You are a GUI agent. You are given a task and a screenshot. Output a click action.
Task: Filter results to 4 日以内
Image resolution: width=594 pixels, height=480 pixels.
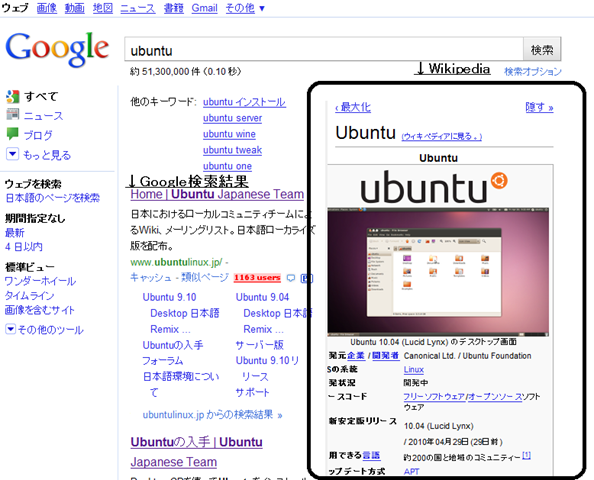[23, 247]
